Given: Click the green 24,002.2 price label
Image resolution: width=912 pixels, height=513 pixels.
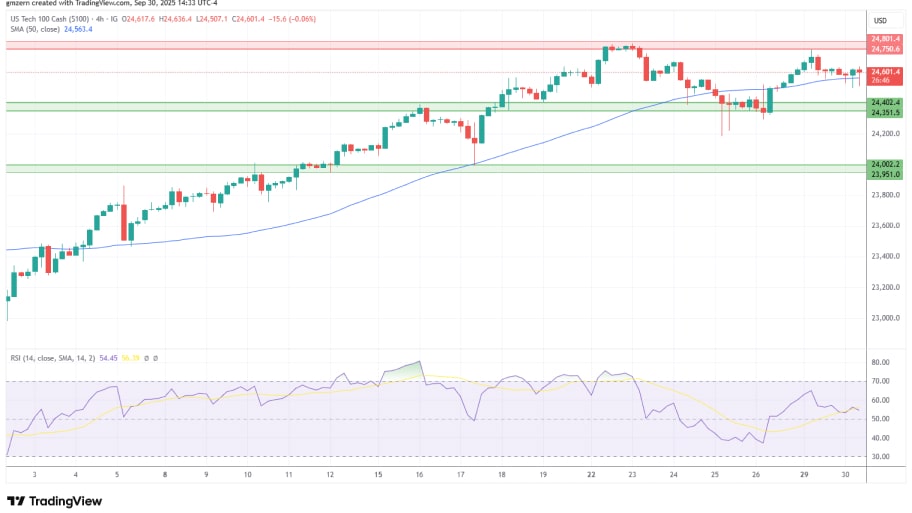Looking at the screenshot, I should click(x=886, y=164).
